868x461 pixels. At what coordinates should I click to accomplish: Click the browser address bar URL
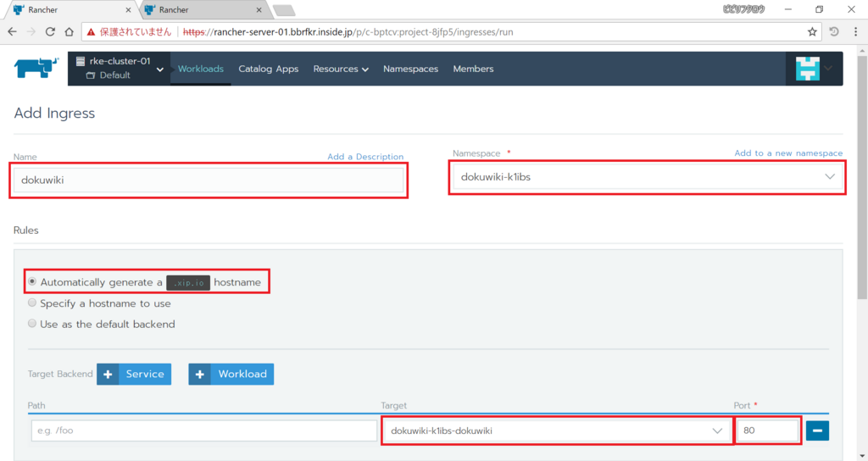pyautogui.click(x=348, y=32)
